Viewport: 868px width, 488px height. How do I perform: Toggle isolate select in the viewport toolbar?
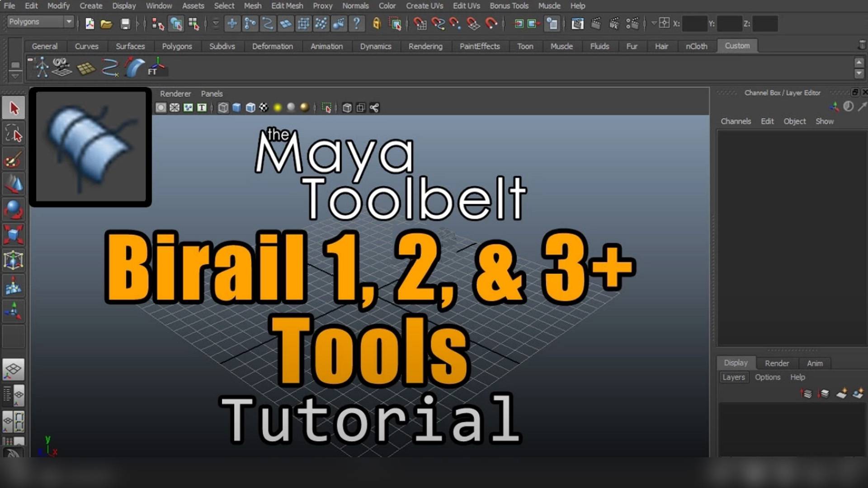pyautogui.click(x=326, y=108)
